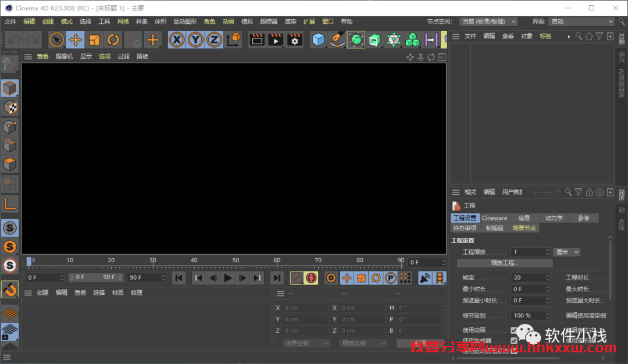The width and height of the screenshot is (628, 364).
Task: Switch to the Cineware tab
Action: pyautogui.click(x=494, y=218)
